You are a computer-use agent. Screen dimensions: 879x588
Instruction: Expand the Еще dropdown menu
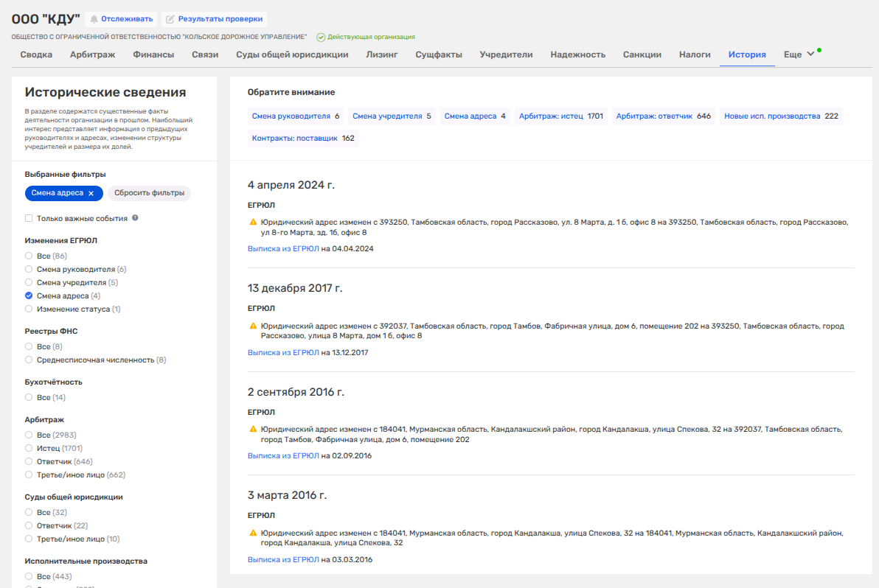pyautogui.click(x=799, y=55)
